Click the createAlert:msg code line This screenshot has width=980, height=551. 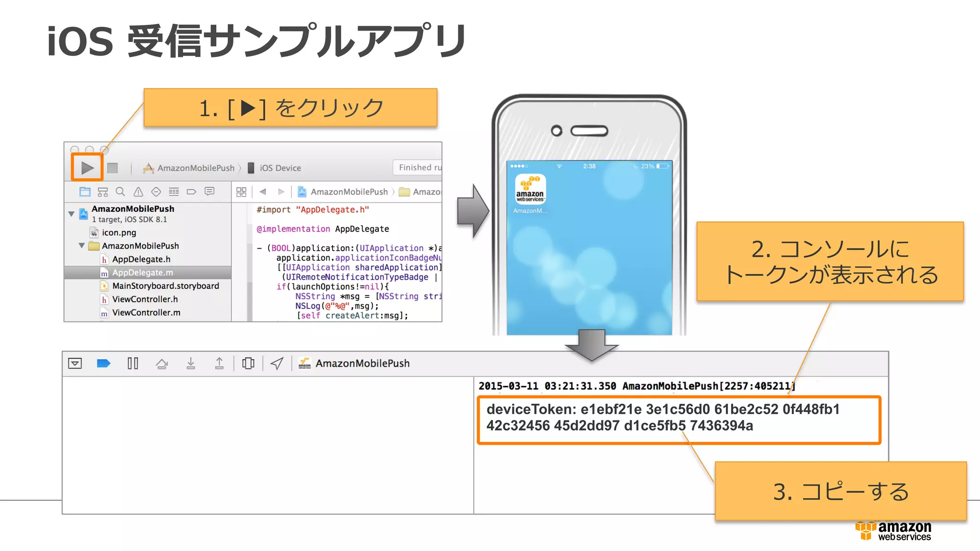tap(352, 316)
